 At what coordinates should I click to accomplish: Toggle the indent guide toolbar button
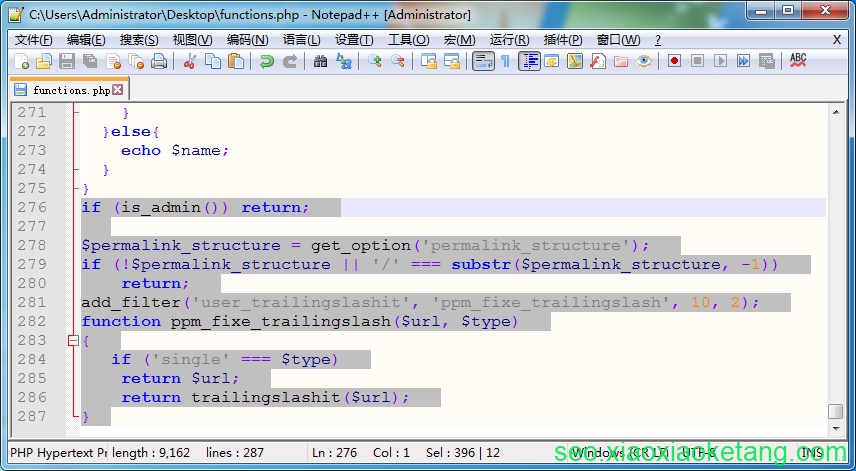(x=529, y=61)
